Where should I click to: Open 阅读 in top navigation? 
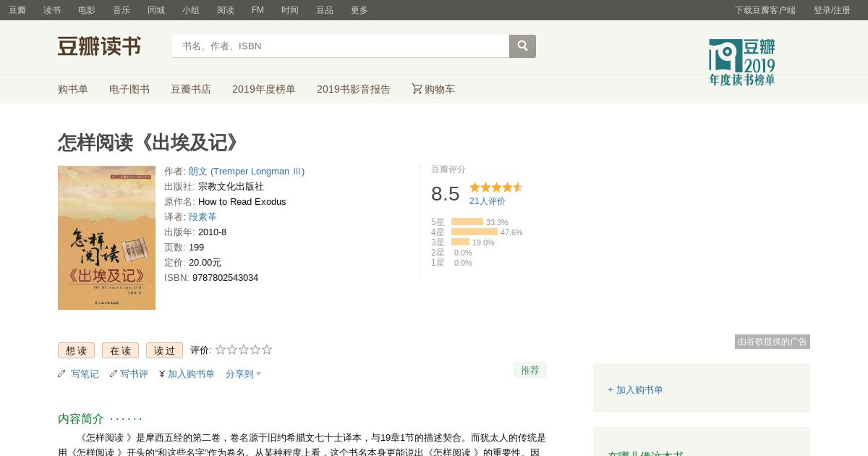[x=226, y=10]
